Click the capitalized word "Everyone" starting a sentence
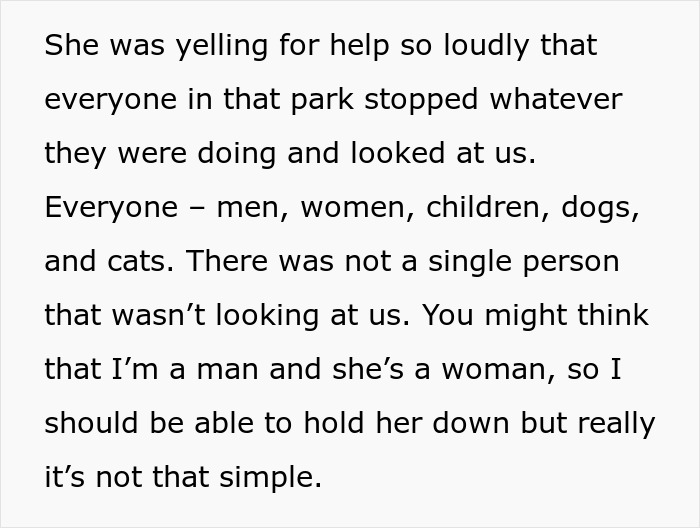 [112, 208]
